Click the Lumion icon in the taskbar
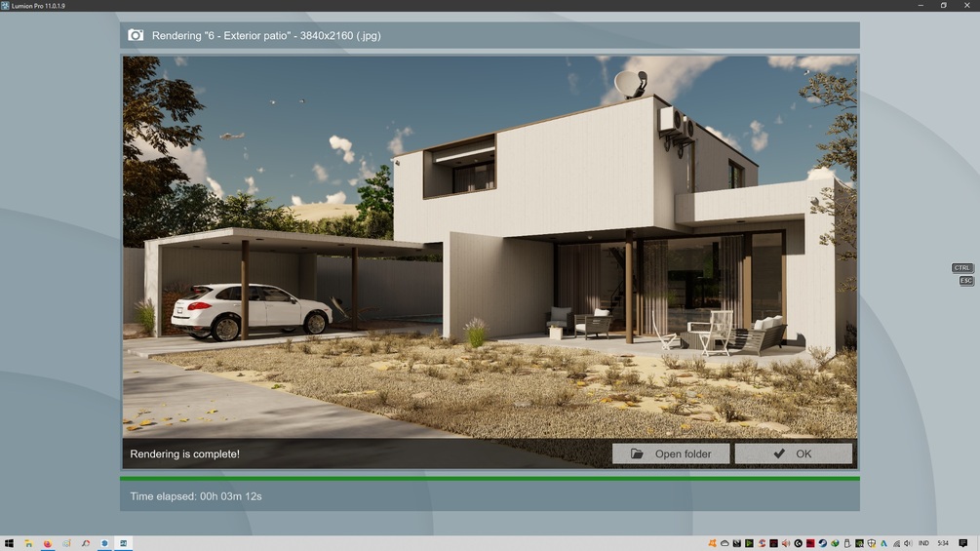 click(124, 543)
